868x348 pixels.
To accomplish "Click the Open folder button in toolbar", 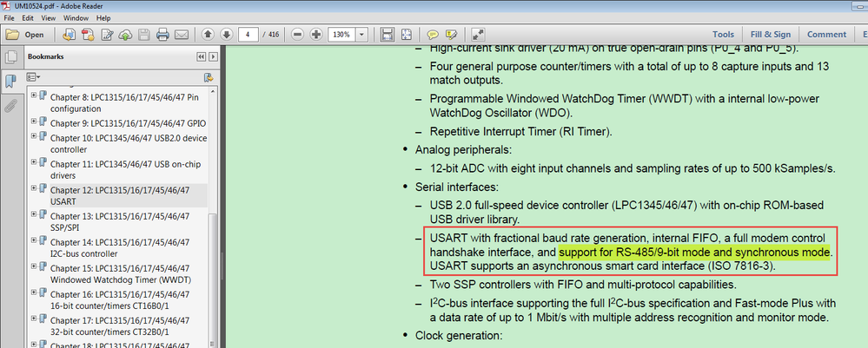I will coord(25,35).
